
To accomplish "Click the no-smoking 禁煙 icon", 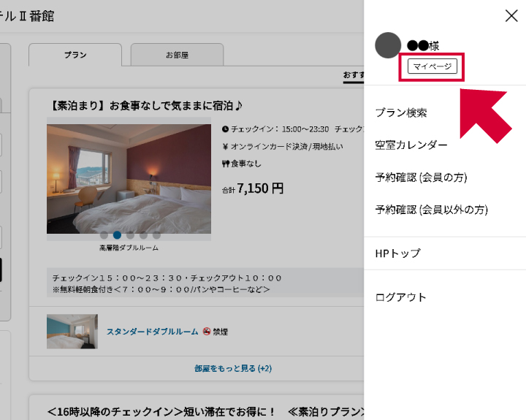I will pos(207,332).
